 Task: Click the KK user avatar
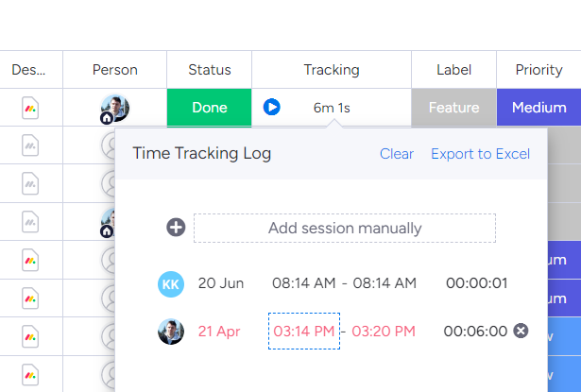[x=171, y=282]
